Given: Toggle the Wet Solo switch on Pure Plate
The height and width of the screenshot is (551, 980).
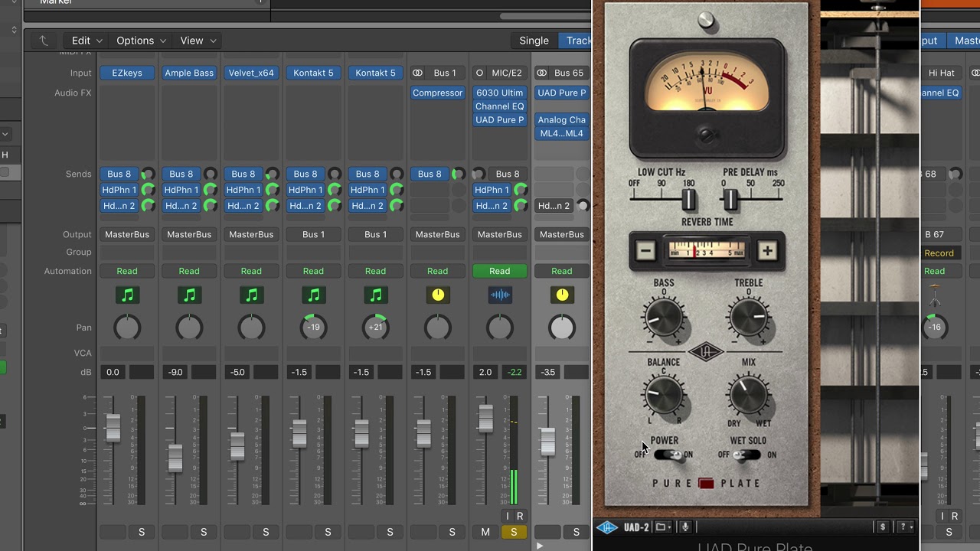Looking at the screenshot, I should point(746,455).
